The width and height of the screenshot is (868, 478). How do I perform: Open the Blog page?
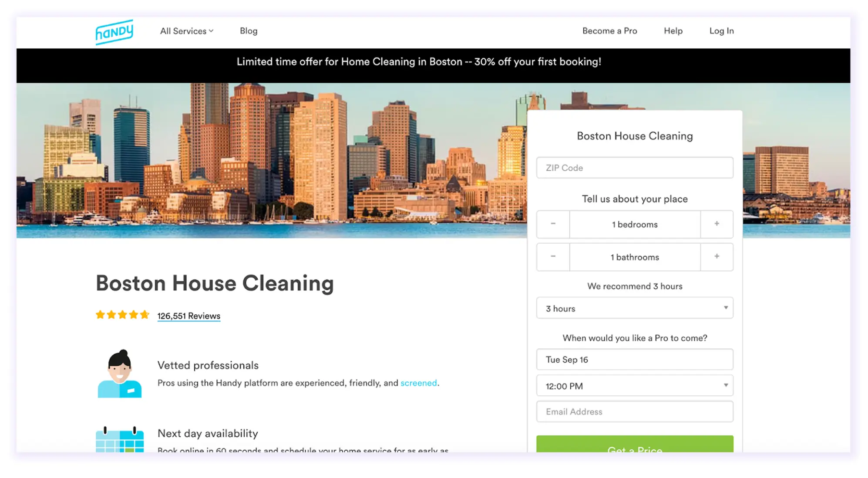point(248,31)
